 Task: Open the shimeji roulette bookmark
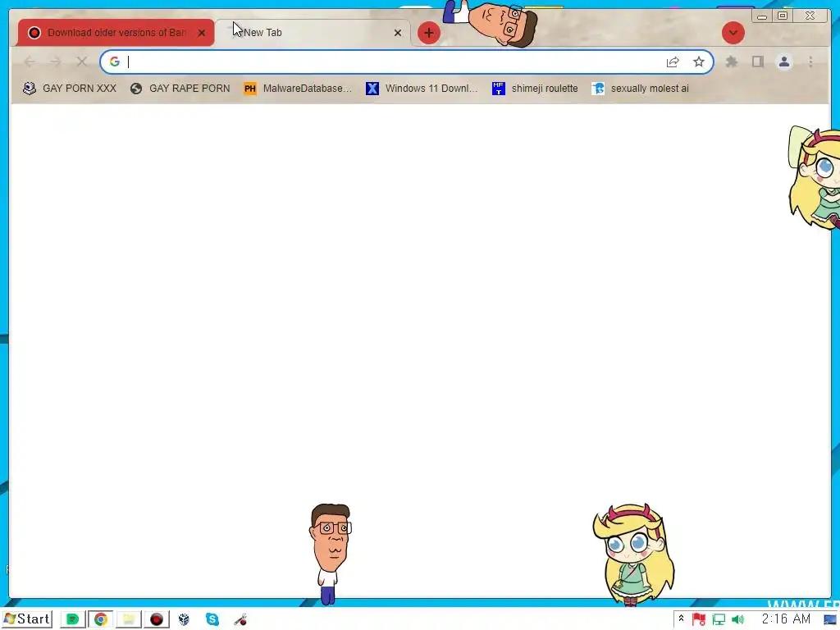click(x=535, y=89)
